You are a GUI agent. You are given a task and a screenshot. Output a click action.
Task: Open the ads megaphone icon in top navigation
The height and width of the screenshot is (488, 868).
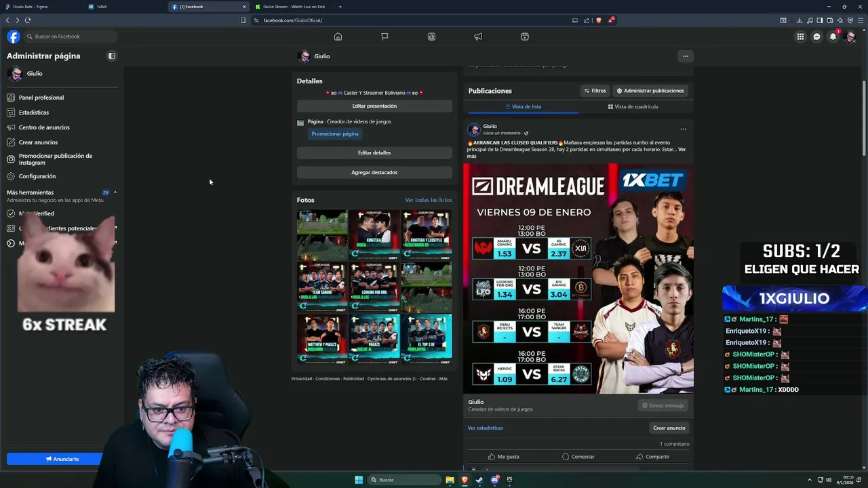pyautogui.click(x=478, y=37)
